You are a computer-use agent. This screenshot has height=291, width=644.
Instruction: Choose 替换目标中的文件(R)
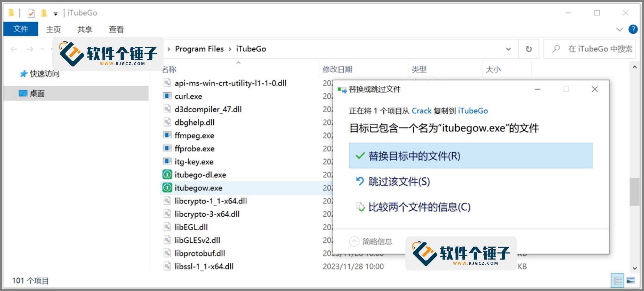(x=471, y=156)
